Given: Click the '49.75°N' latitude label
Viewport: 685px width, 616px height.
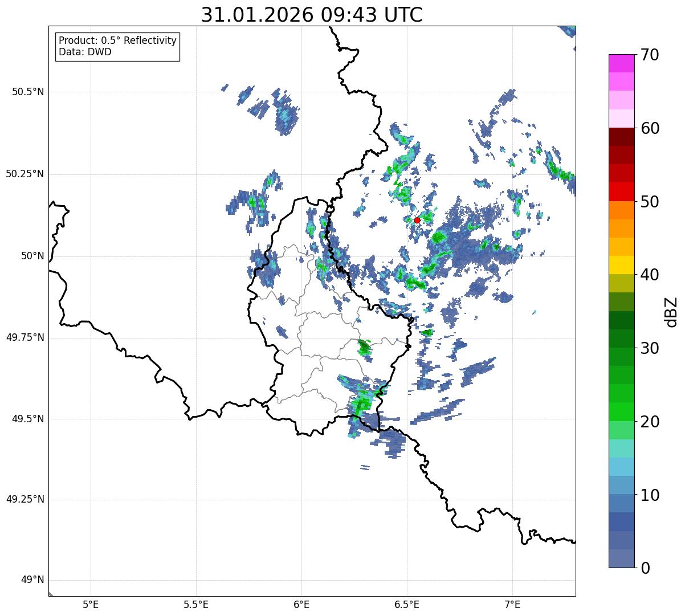Looking at the screenshot, I should point(25,337).
